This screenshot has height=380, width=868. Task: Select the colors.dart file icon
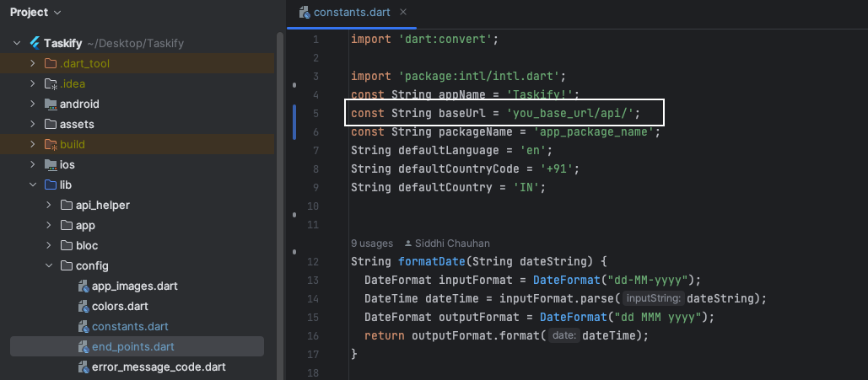pos(83,306)
